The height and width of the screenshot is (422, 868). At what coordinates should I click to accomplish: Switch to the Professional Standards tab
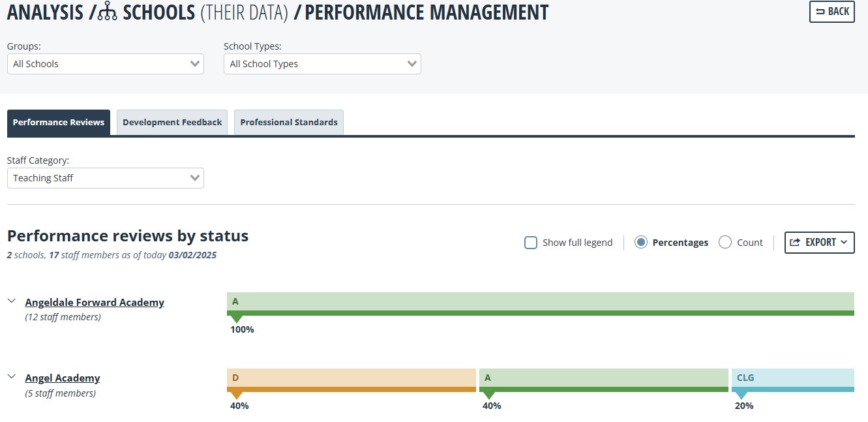pos(289,123)
